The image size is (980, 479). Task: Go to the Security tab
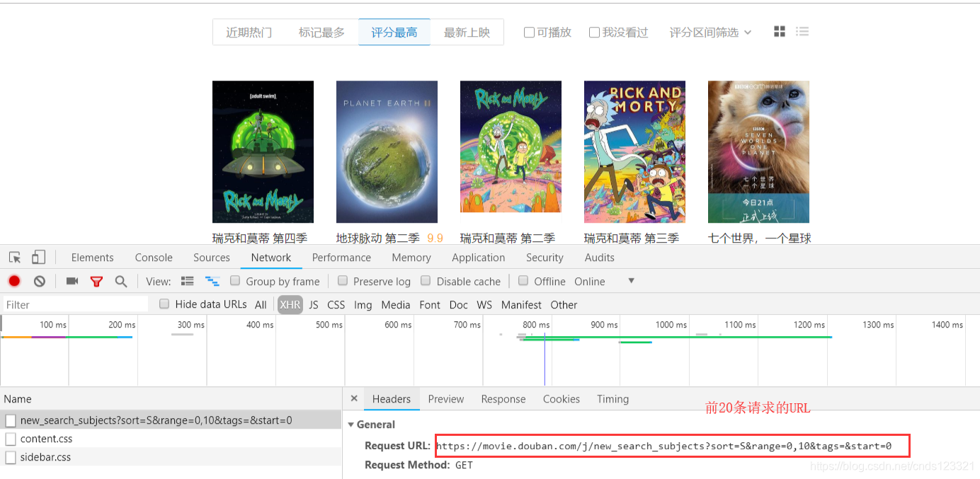tap(545, 258)
